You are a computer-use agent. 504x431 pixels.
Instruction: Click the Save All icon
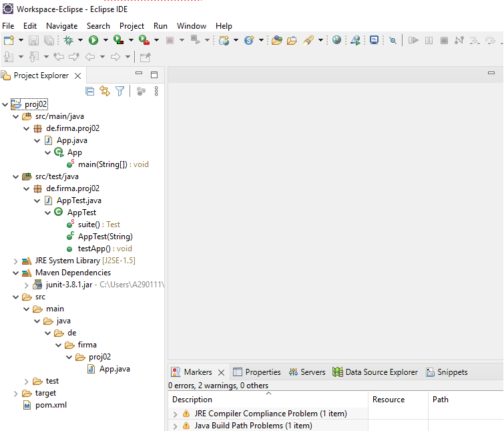tap(49, 40)
